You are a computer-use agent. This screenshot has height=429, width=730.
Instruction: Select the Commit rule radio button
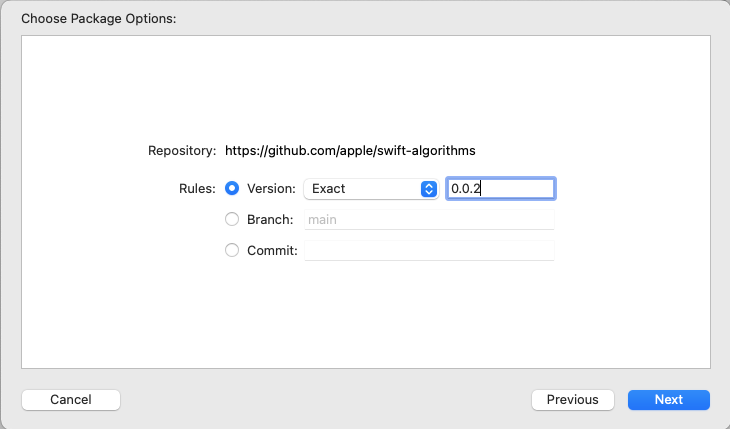[x=232, y=251]
